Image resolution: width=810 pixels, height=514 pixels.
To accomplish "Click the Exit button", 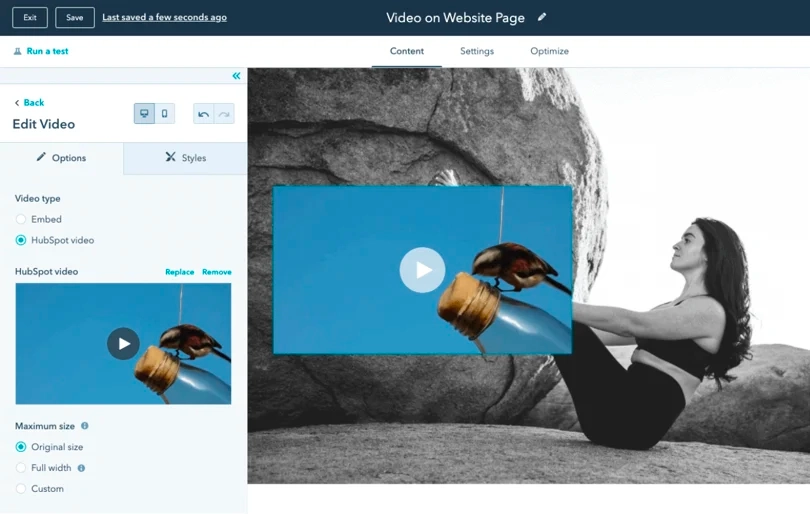I will point(30,18).
